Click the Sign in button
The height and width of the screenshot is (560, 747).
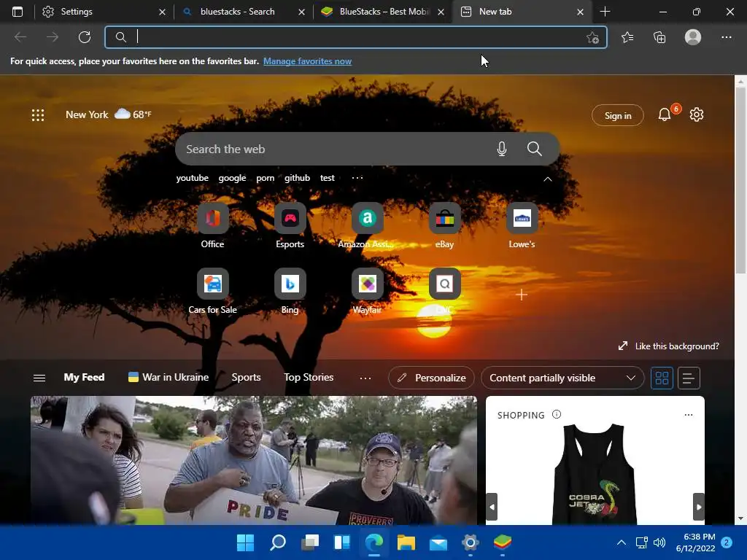tap(618, 116)
